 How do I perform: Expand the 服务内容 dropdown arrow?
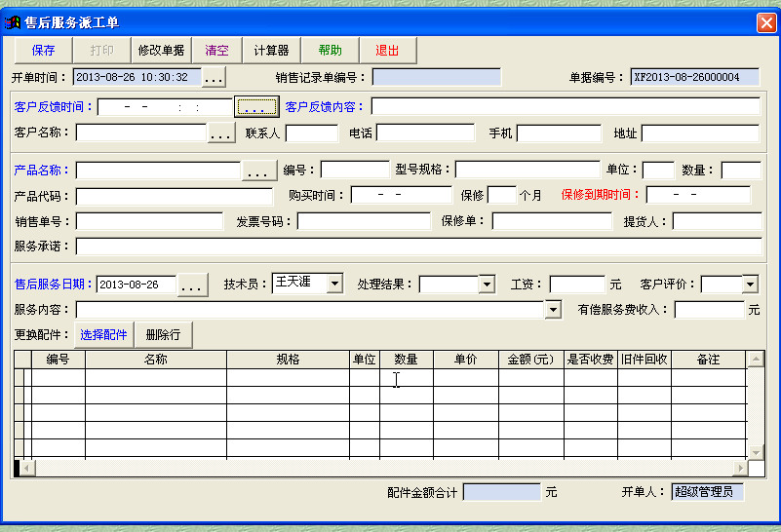(x=553, y=310)
